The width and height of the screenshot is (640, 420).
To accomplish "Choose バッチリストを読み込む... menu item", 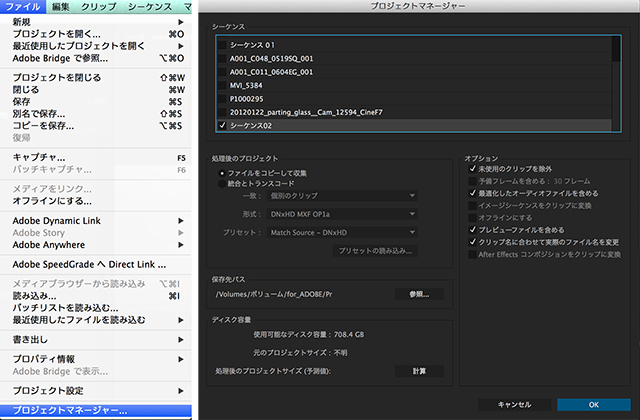I will (x=96, y=308).
